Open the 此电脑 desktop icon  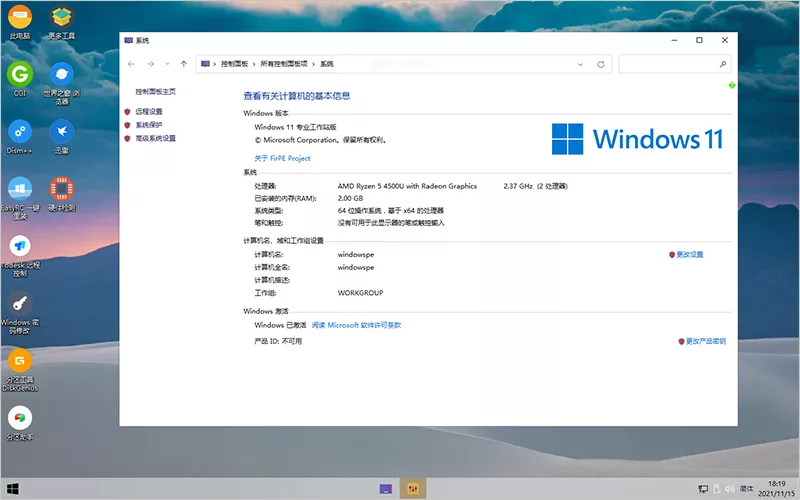20,21
